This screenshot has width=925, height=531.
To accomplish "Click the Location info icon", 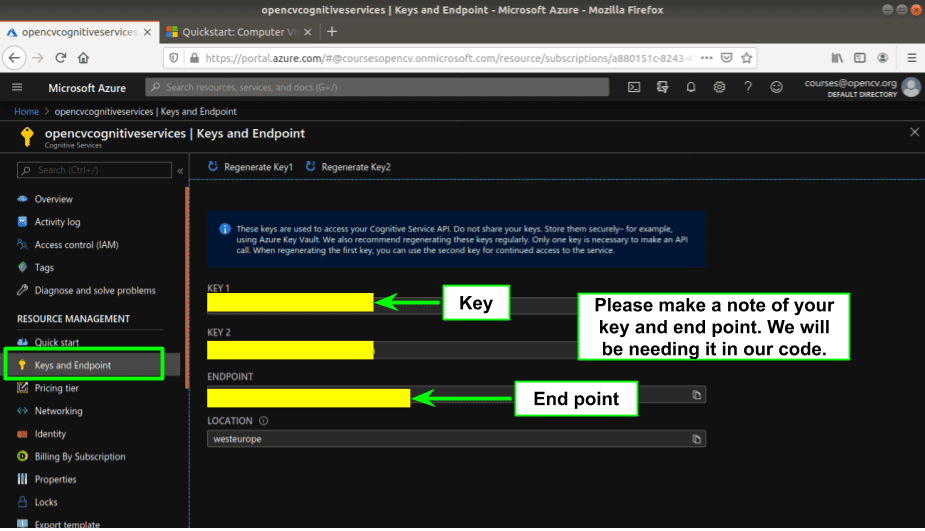I will (x=264, y=421).
